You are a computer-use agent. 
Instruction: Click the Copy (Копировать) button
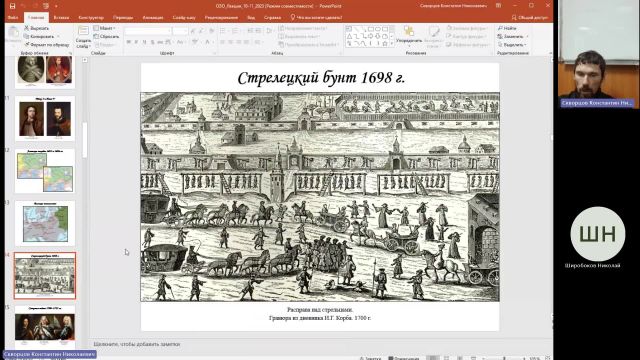(39, 36)
